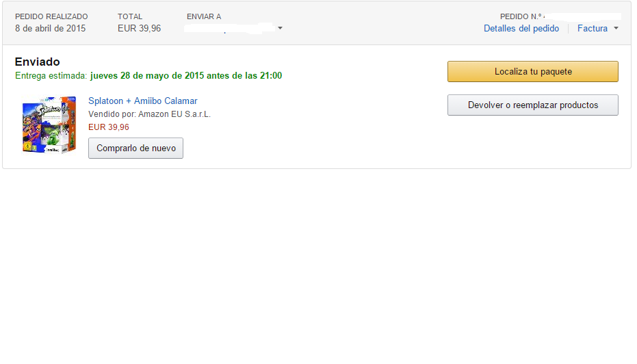Expand the Enviar a recipient dropdown arrow
The height and width of the screenshot is (364, 637).
coord(280,28)
